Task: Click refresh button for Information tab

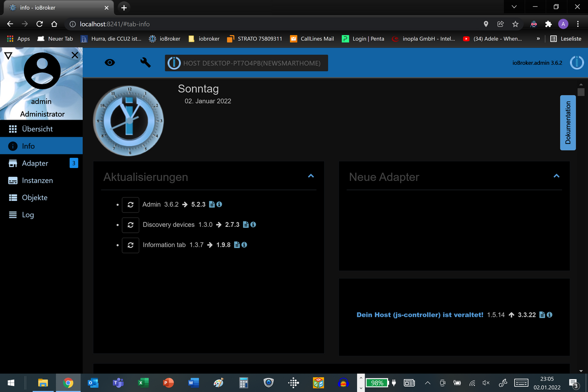Action: tap(130, 245)
